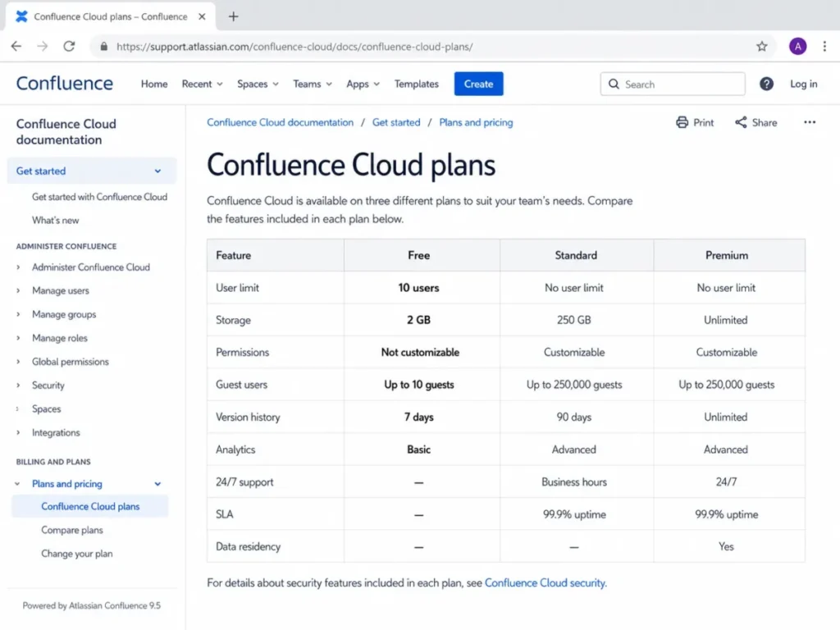
Task: Click the site lock icon in address bar
Action: coord(104,47)
